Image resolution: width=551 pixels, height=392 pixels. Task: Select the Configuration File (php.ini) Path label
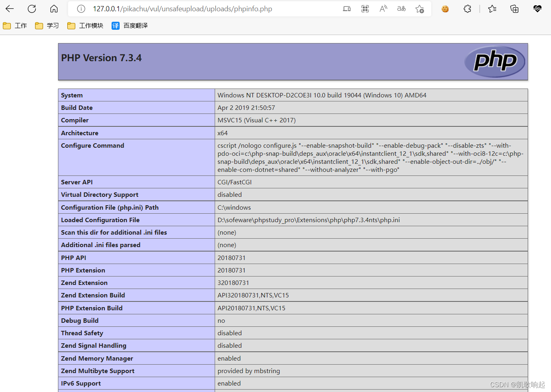coord(110,208)
